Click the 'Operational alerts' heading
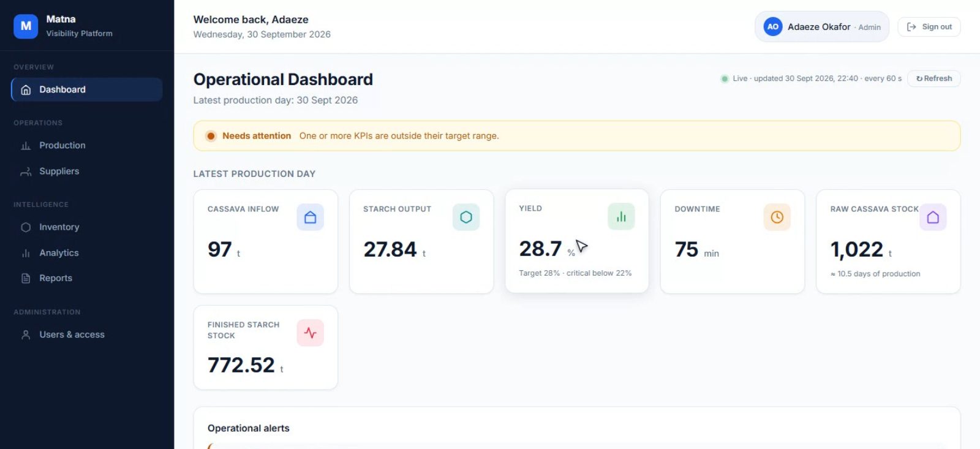Image resolution: width=980 pixels, height=449 pixels. click(x=249, y=428)
